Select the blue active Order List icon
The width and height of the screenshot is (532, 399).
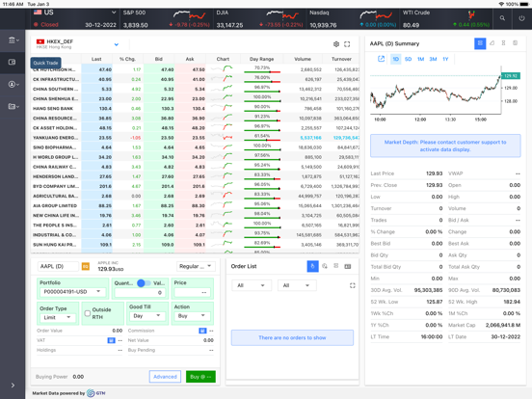coord(313,266)
